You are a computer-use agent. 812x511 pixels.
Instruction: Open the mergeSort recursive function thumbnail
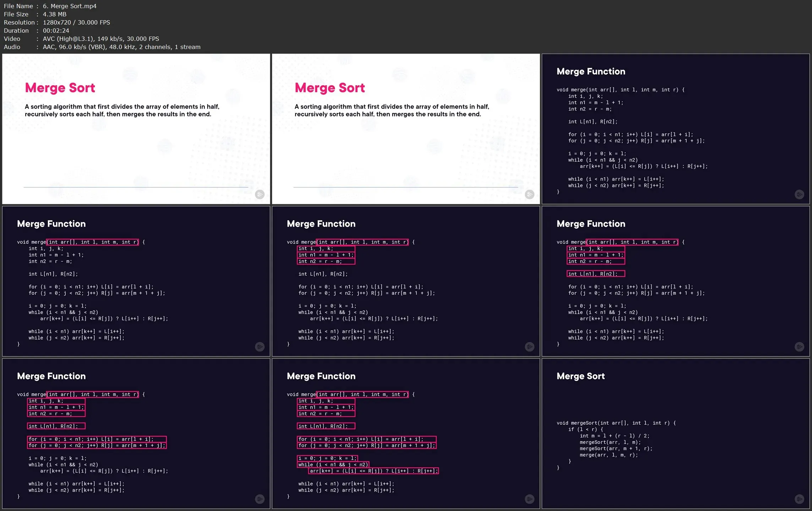click(x=676, y=434)
